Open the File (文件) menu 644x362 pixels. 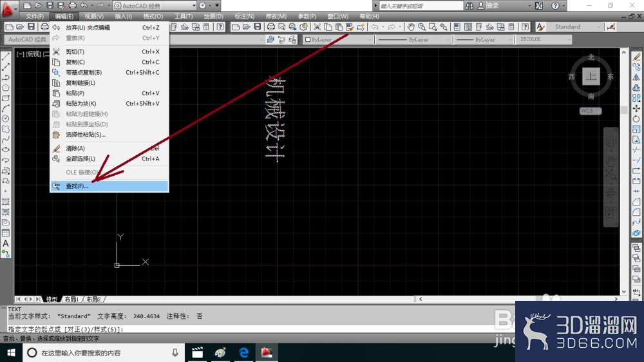pos(35,17)
